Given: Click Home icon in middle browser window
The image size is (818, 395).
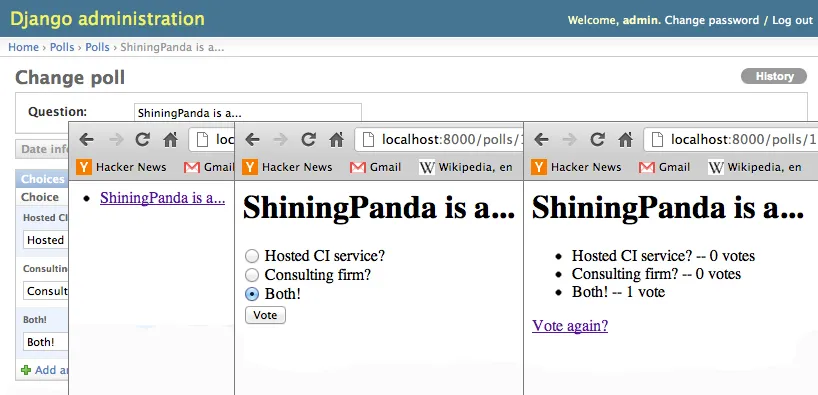Looking at the screenshot, I should click(336, 139).
